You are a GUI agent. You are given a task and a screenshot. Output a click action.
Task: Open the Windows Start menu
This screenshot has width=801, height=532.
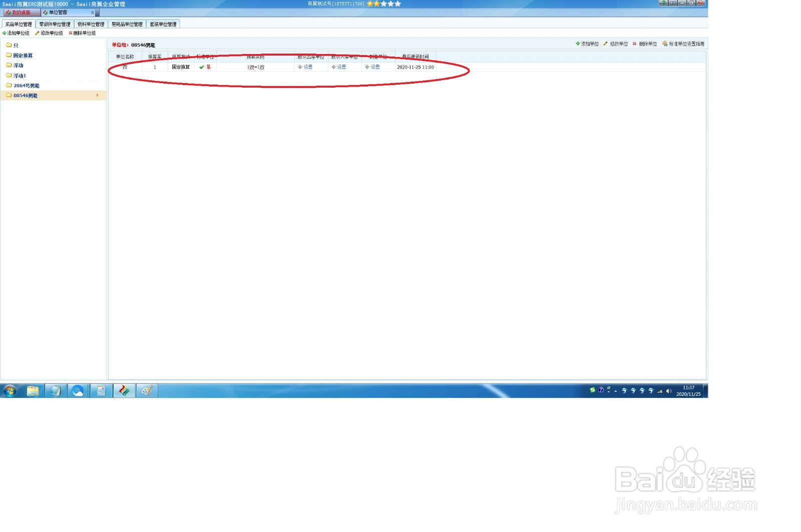click(x=10, y=391)
